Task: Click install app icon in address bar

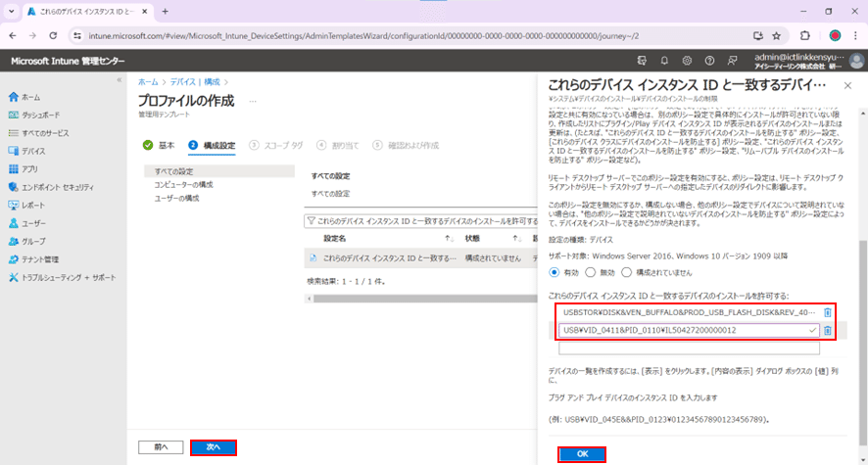Action: tap(758, 36)
